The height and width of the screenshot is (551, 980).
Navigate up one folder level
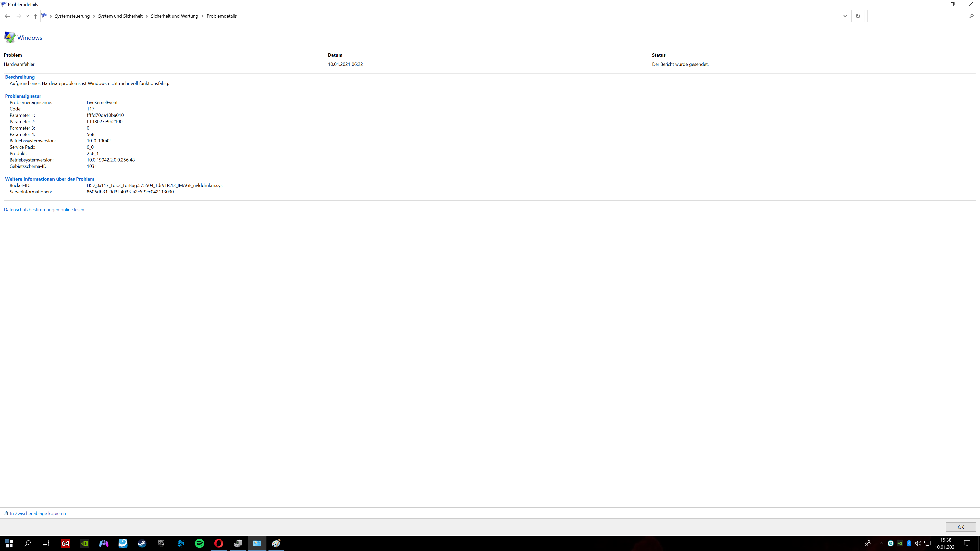(35, 16)
